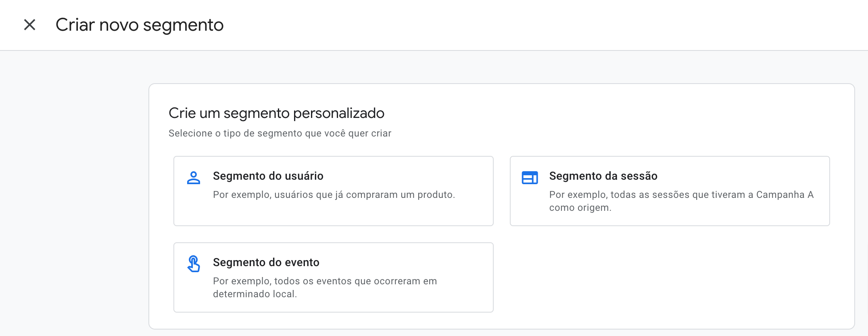Click the description mentioning Campanha A como origem
This screenshot has width=868, height=336.
tap(681, 201)
